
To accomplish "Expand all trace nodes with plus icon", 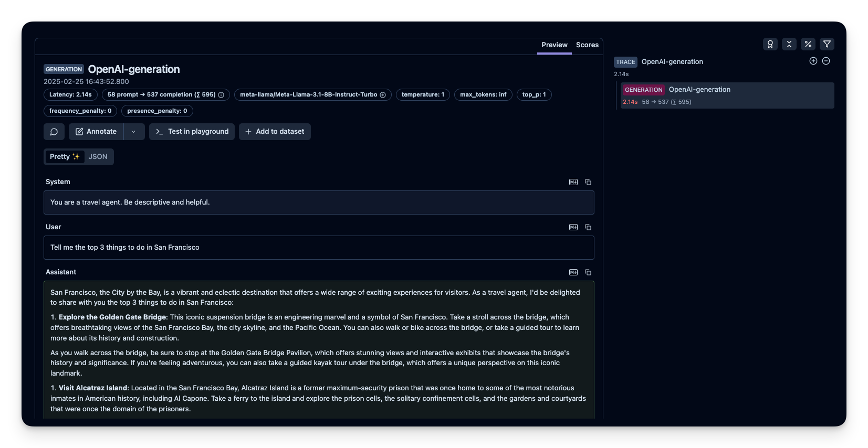I will [x=813, y=61].
